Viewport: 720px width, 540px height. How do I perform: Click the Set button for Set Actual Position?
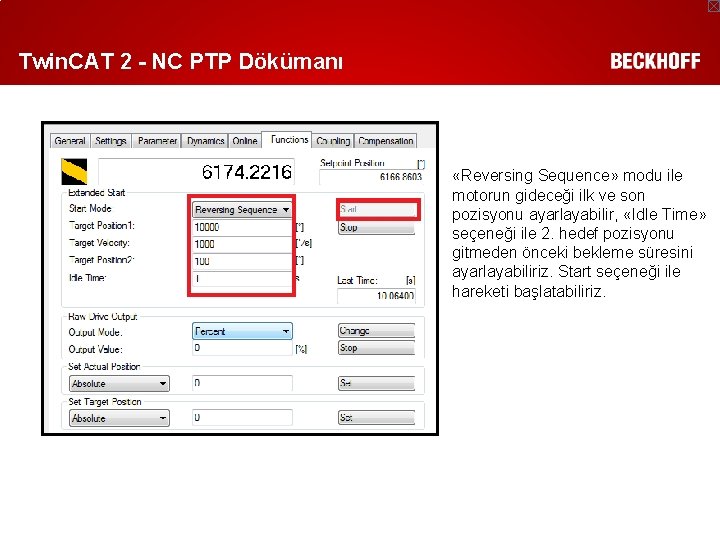tap(377, 383)
